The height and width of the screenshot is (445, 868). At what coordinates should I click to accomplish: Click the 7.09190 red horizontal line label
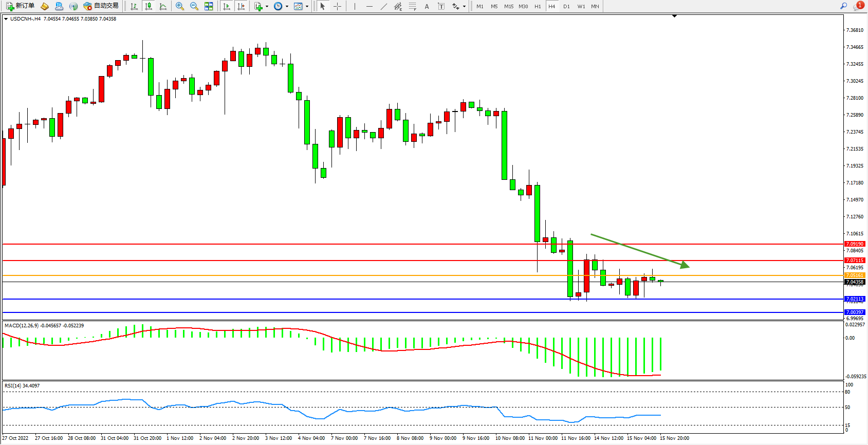[x=855, y=244]
